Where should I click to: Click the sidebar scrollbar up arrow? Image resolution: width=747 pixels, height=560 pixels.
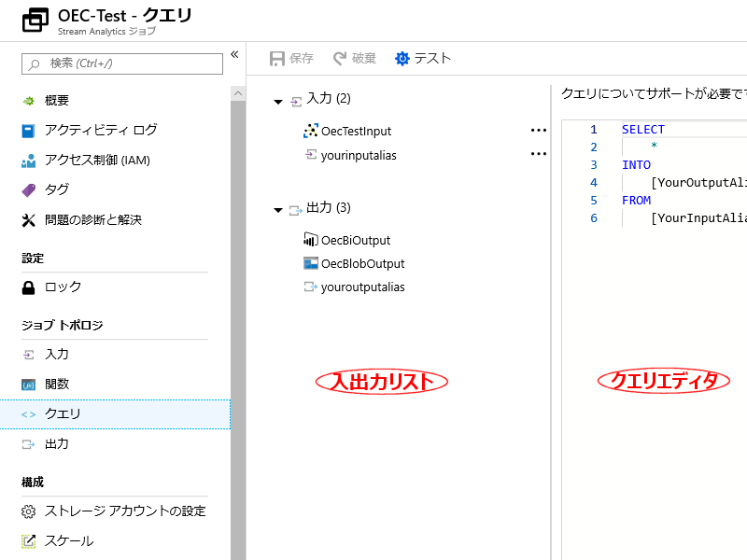coord(238,93)
